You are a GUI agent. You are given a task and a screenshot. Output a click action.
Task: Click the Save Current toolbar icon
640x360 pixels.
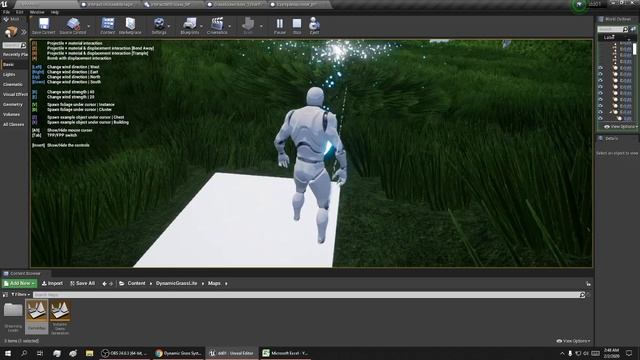(x=43, y=26)
